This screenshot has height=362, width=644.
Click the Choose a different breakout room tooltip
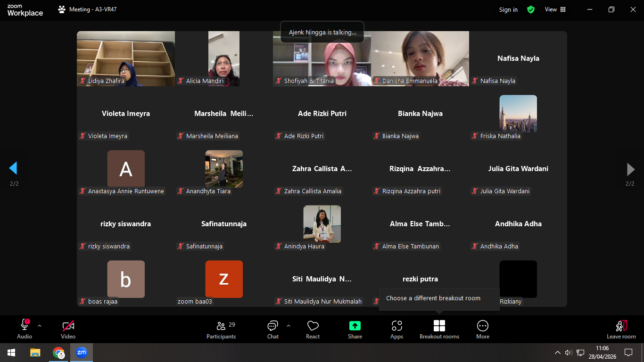pos(439,298)
